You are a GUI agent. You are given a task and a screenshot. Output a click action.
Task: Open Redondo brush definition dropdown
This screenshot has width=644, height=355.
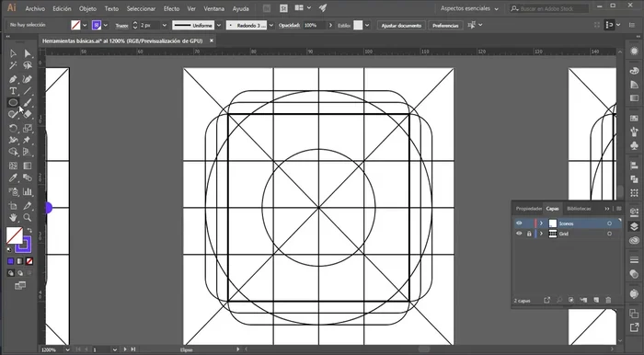tap(271, 25)
